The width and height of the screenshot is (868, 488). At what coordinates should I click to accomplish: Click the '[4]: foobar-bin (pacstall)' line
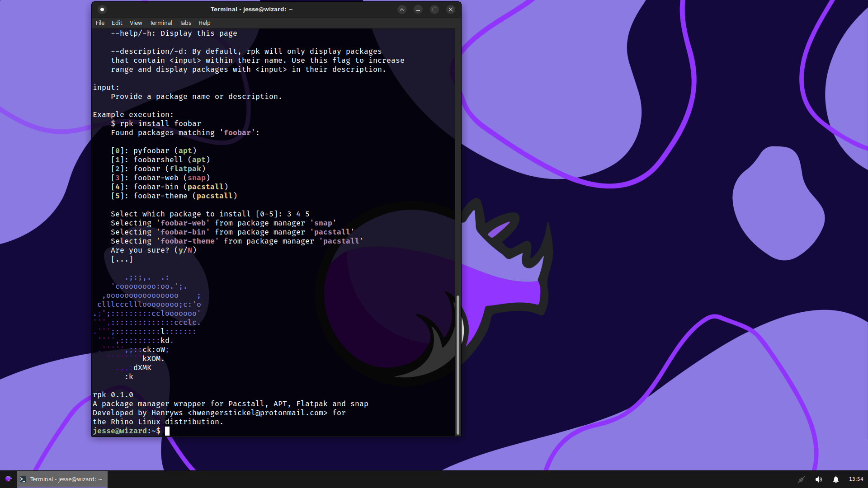(170, 187)
